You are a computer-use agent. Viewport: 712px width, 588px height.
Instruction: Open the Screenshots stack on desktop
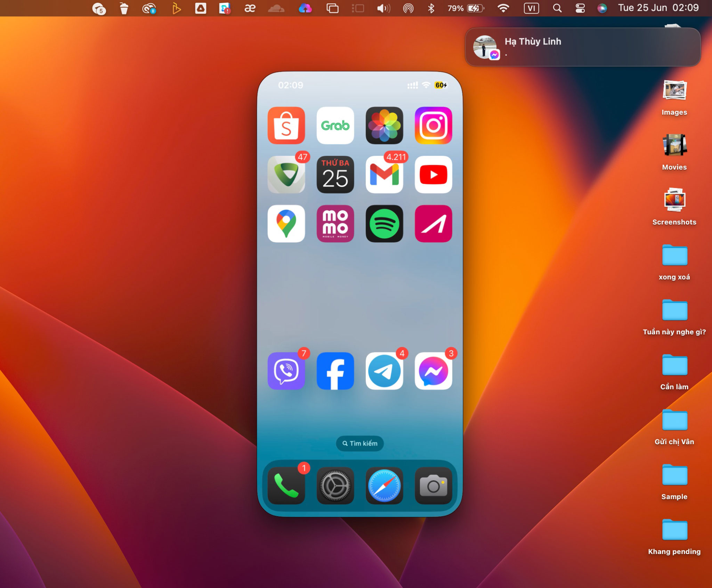coord(674,207)
